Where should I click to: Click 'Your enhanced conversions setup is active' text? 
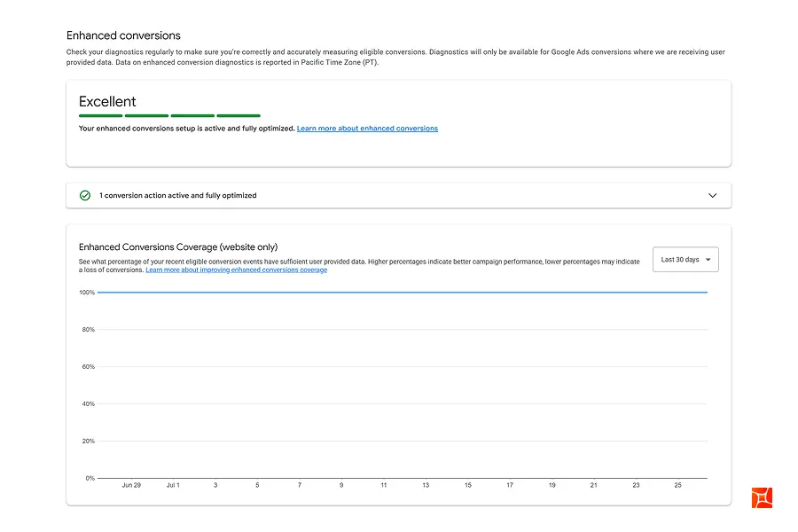[x=187, y=129]
